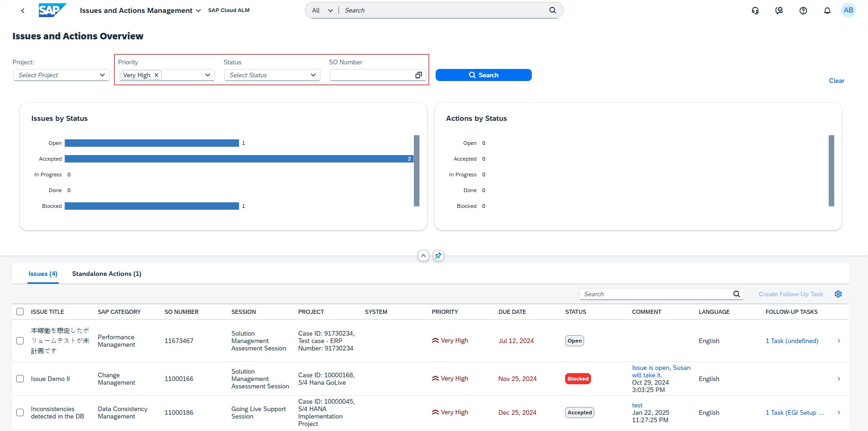Select the Issue Demo II row checkbox
This screenshot has height=431, width=868.
[x=20, y=379]
